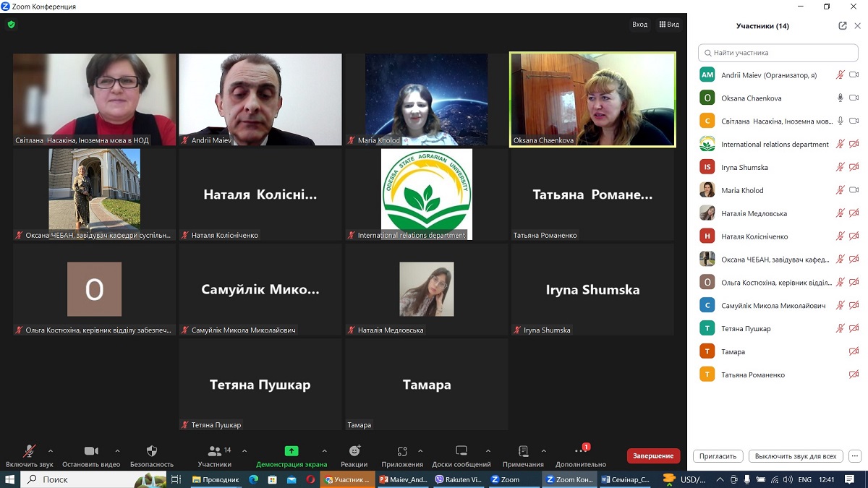Viewport: 868px width, 488px height.
Task: Expand the video options arrow next to camera
Action: click(x=117, y=450)
